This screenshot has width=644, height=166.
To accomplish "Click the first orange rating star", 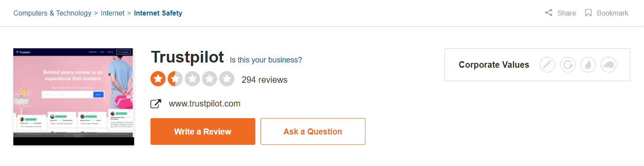I will point(158,79).
